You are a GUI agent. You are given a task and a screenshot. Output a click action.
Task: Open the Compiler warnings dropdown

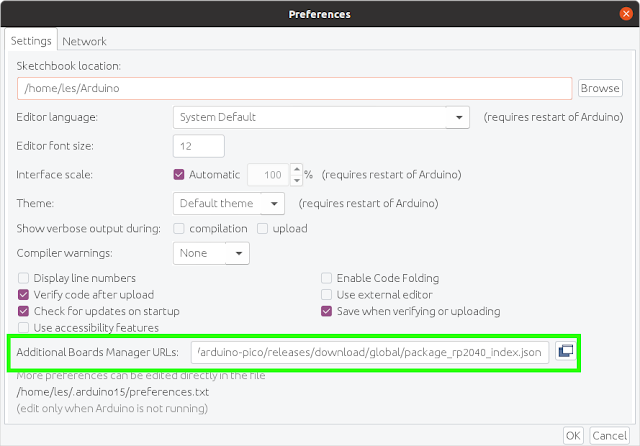[x=211, y=253]
